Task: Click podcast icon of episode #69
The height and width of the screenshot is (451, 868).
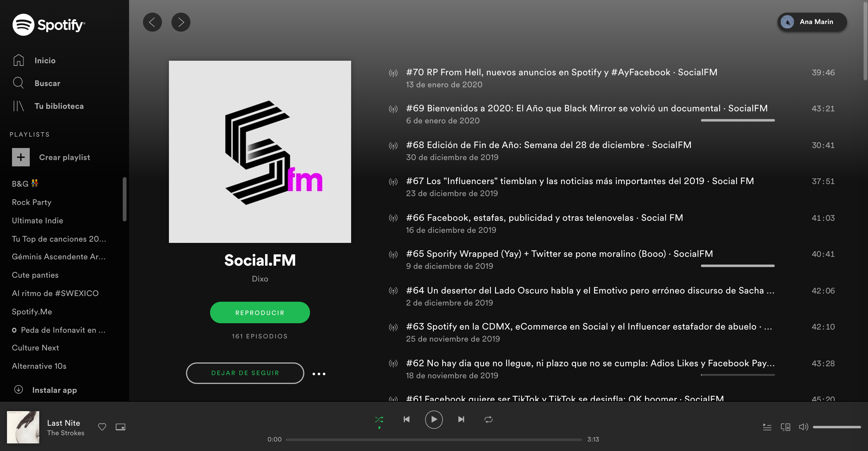Action: pyautogui.click(x=393, y=109)
